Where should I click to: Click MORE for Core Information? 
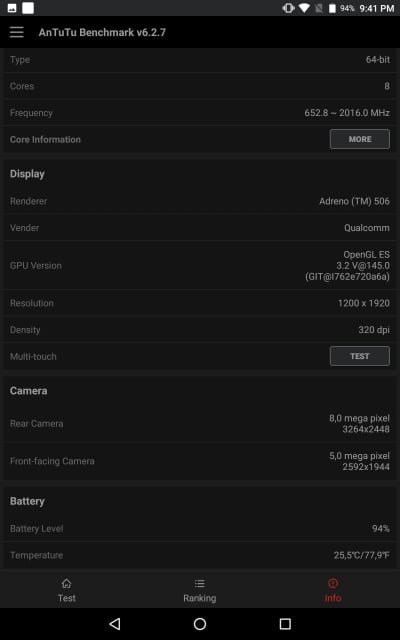360,139
